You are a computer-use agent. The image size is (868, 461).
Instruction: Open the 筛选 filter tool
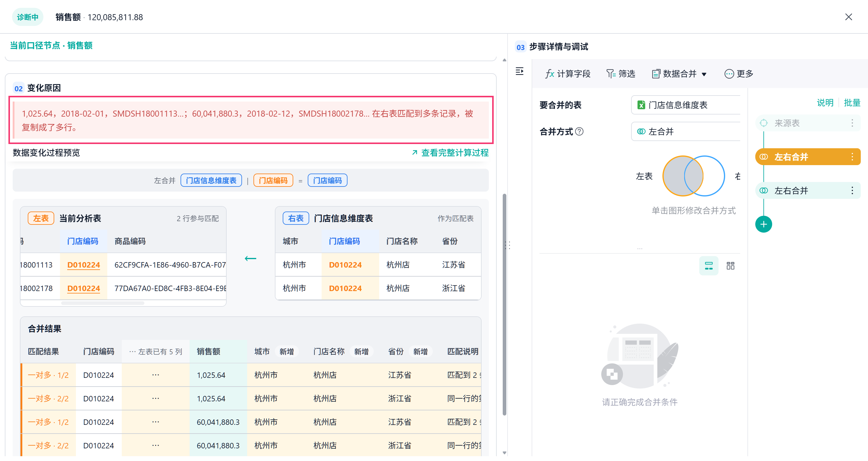point(620,74)
